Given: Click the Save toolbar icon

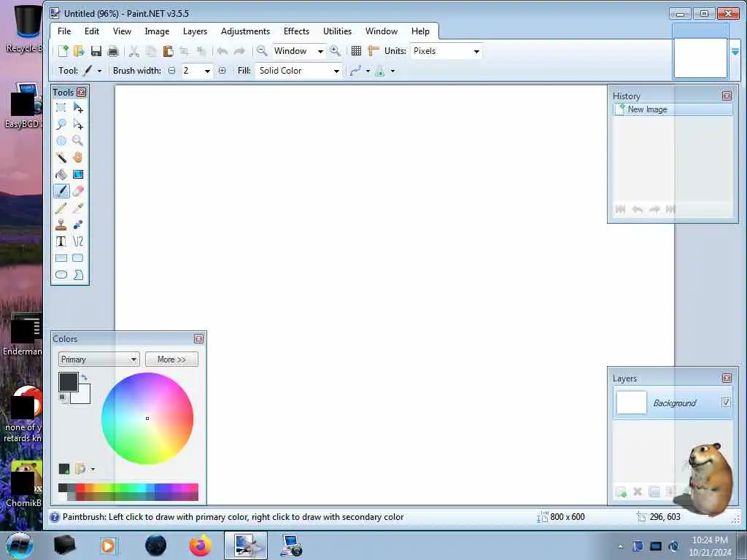Looking at the screenshot, I should tap(96, 51).
